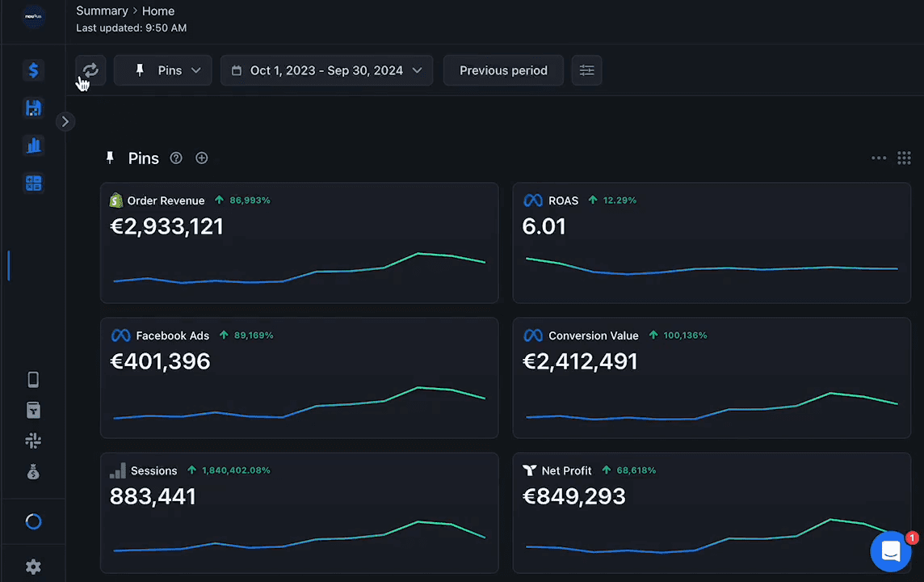Click the Meta icon on ROAS card
This screenshot has width=924, height=582.
coord(533,200)
